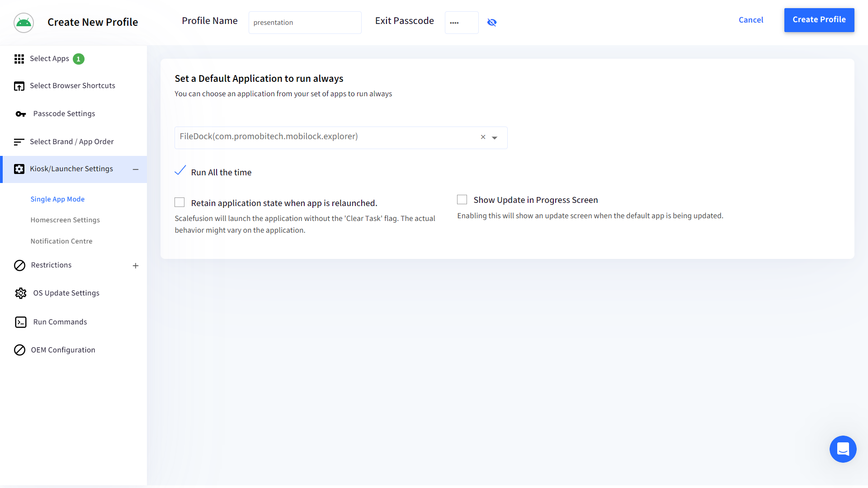Click the Passcode Settings key icon
Screen dimensions: 868x488
(x=21, y=114)
